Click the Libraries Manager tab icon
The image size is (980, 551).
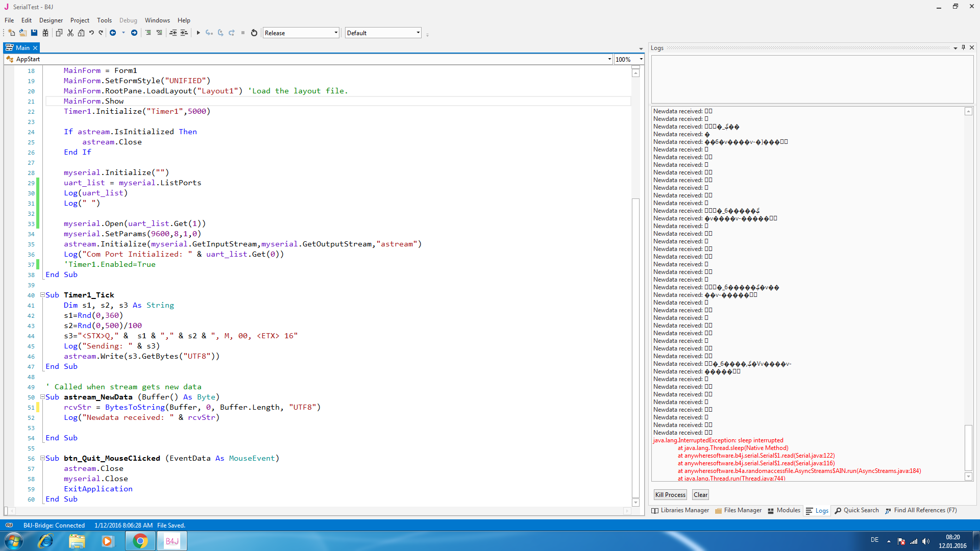pyautogui.click(x=655, y=511)
